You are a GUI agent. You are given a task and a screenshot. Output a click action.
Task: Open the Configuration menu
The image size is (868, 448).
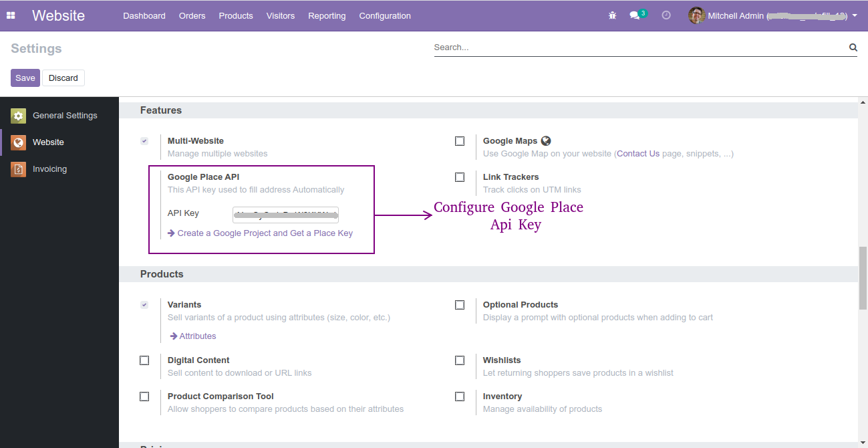385,15
